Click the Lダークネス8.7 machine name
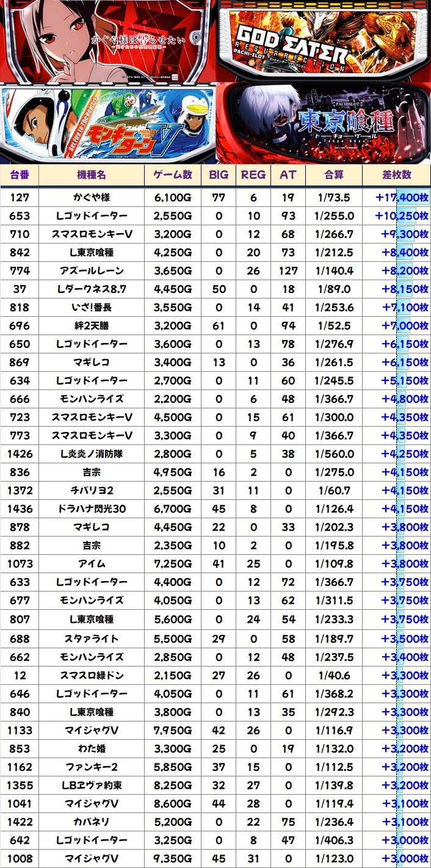 tap(92, 289)
